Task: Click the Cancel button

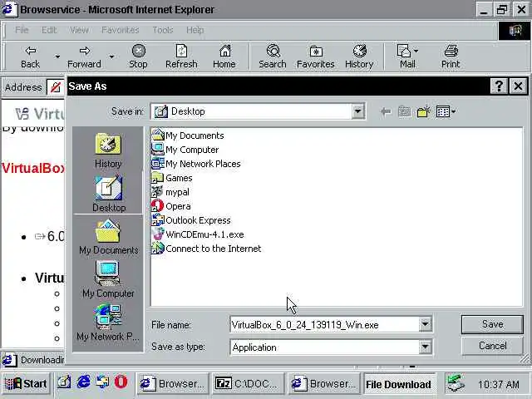Action: coord(492,346)
